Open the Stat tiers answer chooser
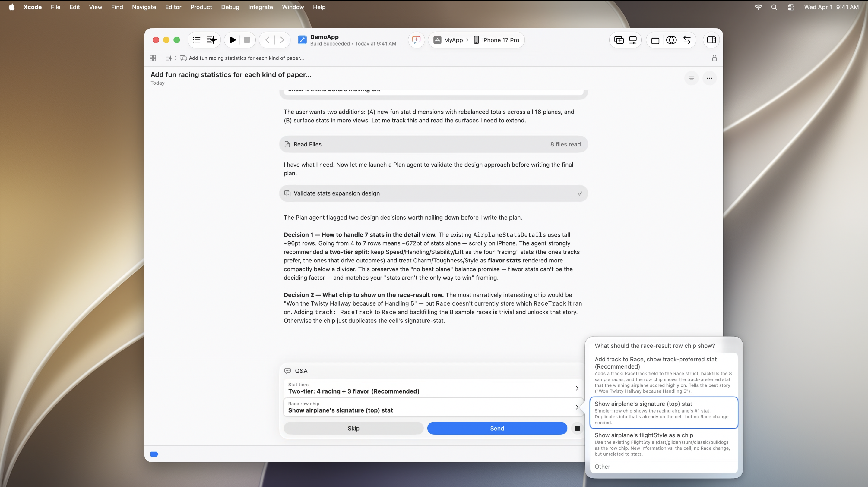 433,388
